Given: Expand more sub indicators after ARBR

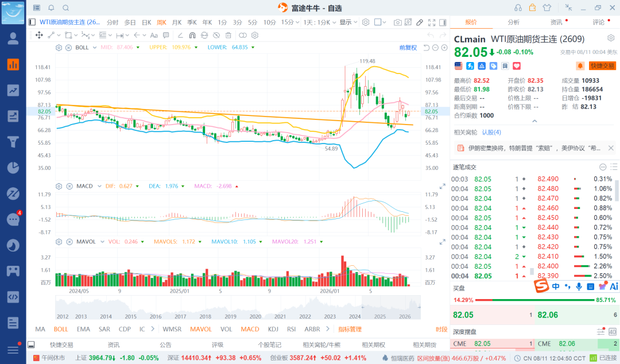Looking at the screenshot, I should (327, 329).
